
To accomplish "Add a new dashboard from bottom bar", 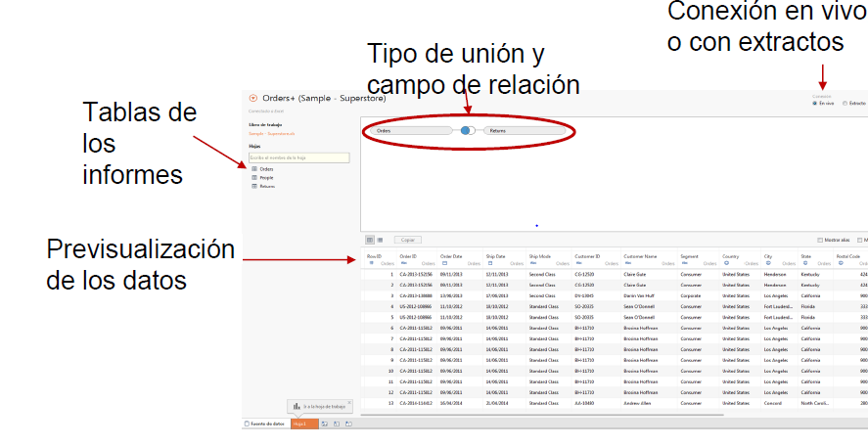I will [337, 424].
